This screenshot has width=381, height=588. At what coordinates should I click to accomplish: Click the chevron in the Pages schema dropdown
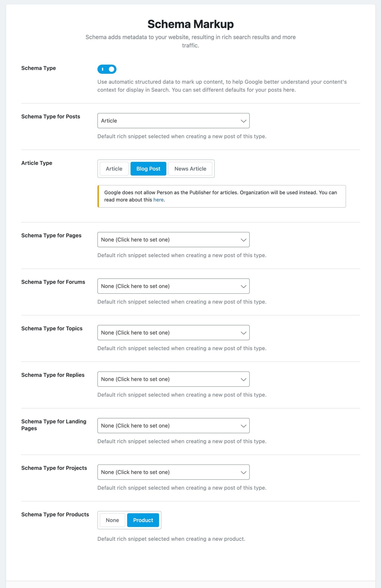(243, 240)
